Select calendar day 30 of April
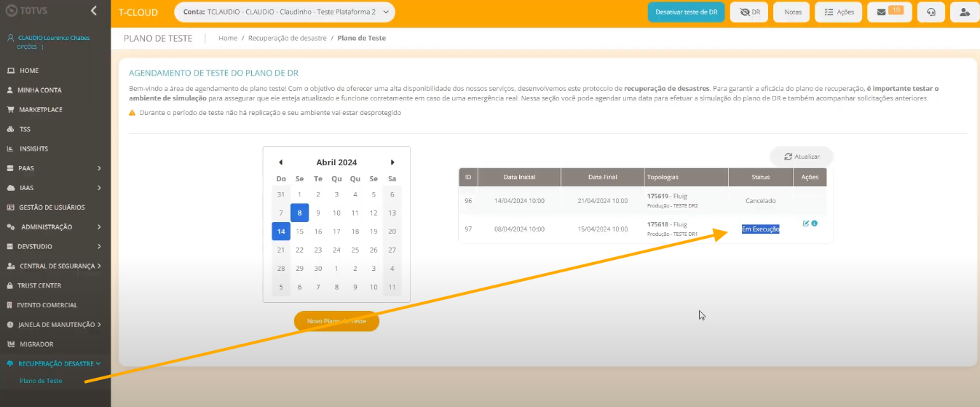The height and width of the screenshot is (407, 980). (318, 269)
